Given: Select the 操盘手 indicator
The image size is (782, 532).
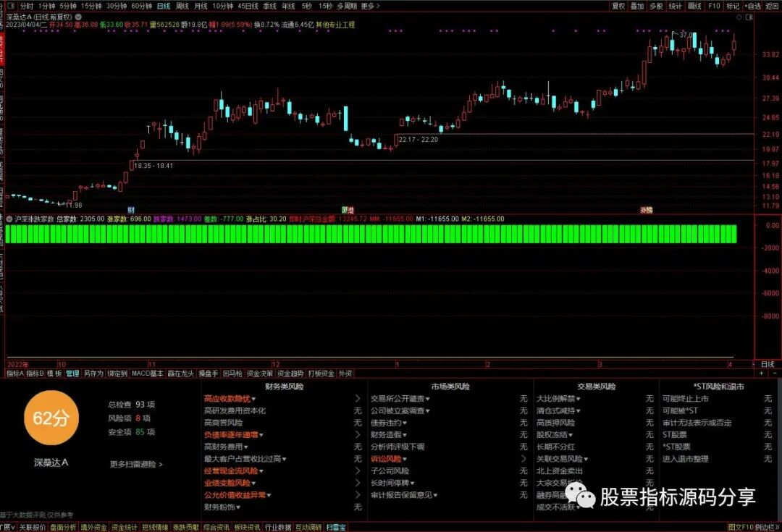Looking at the screenshot, I should (209, 373).
